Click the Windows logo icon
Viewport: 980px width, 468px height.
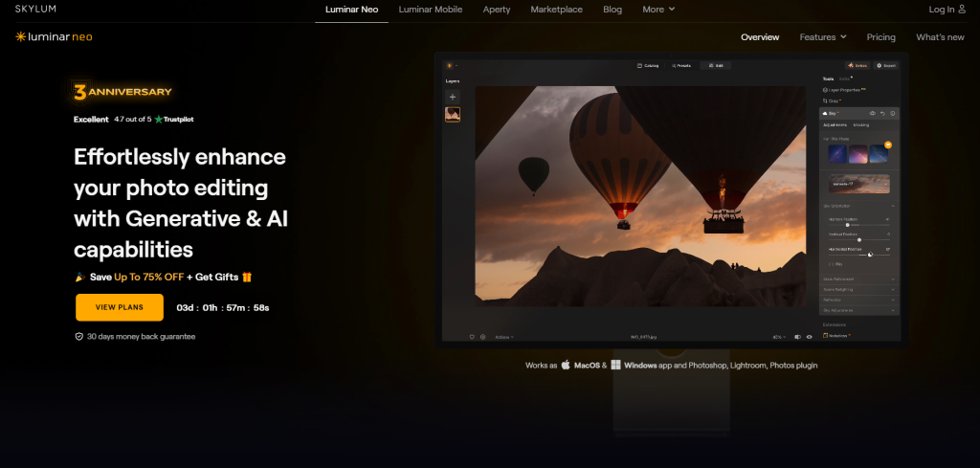[615, 365]
